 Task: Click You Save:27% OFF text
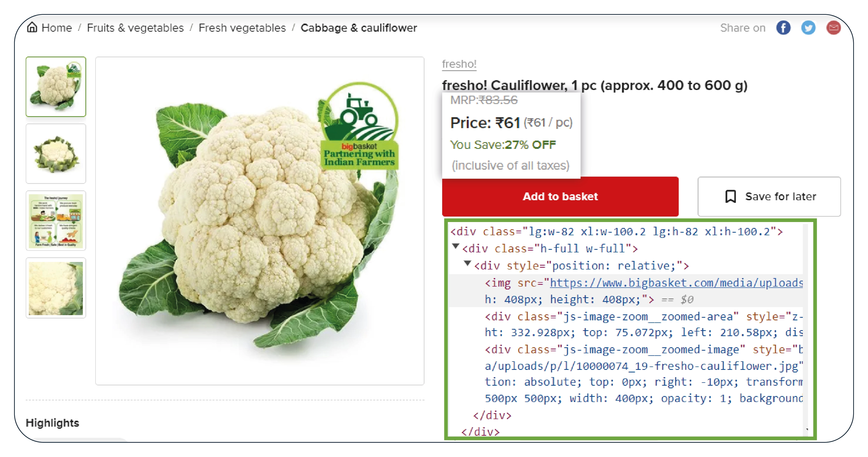click(503, 145)
